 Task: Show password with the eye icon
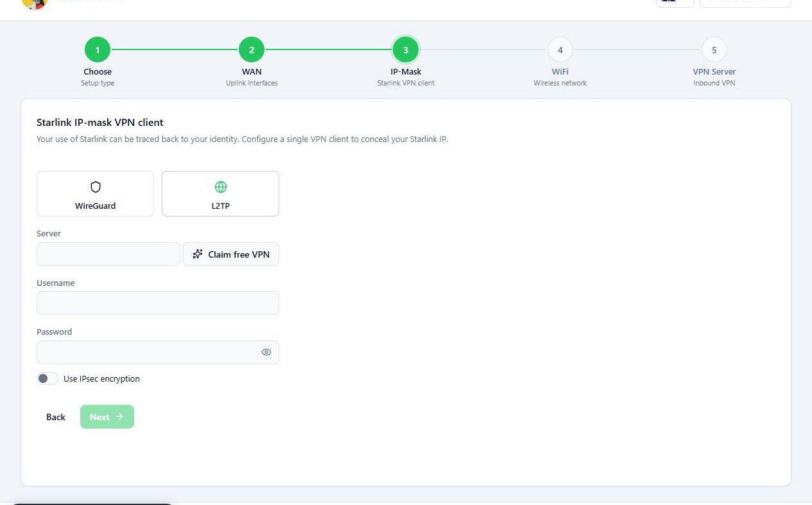pyautogui.click(x=266, y=352)
